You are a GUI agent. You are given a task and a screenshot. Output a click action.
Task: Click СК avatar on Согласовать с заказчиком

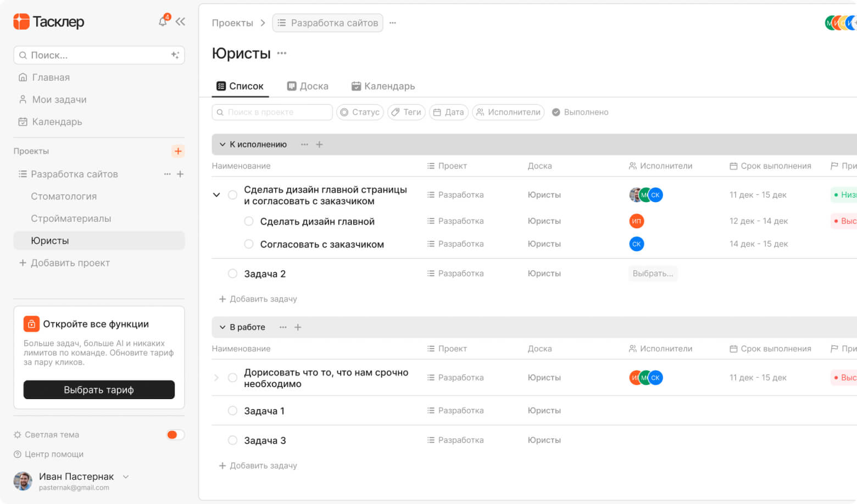coord(636,244)
